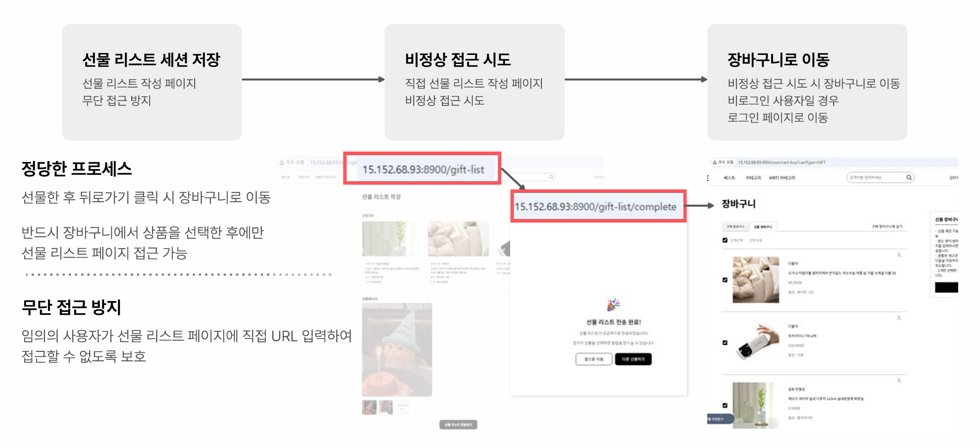Remove the bedding item with its X icon
The height and width of the screenshot is (447, 980).
pos(899,255)
